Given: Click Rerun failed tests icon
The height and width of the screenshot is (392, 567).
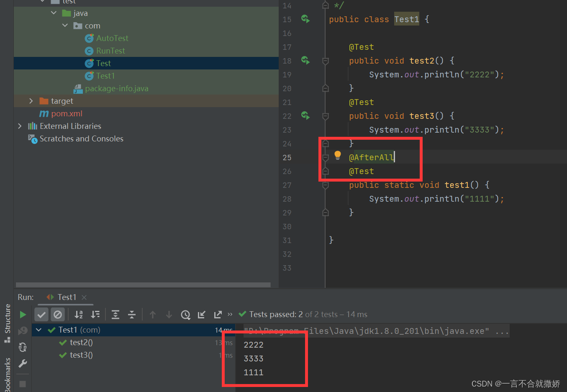Looking at the screenshot, I should click(23, 331).
